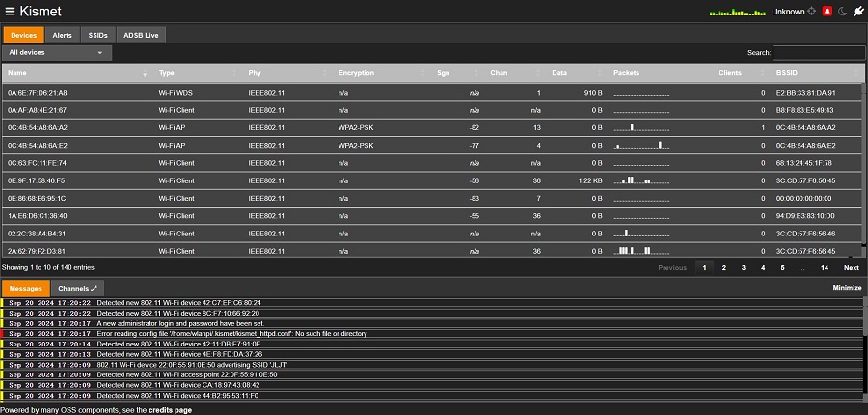This screenshot has width=868, height=415.
Task: Go to page 4 of device list
Action: coord(763,267)
